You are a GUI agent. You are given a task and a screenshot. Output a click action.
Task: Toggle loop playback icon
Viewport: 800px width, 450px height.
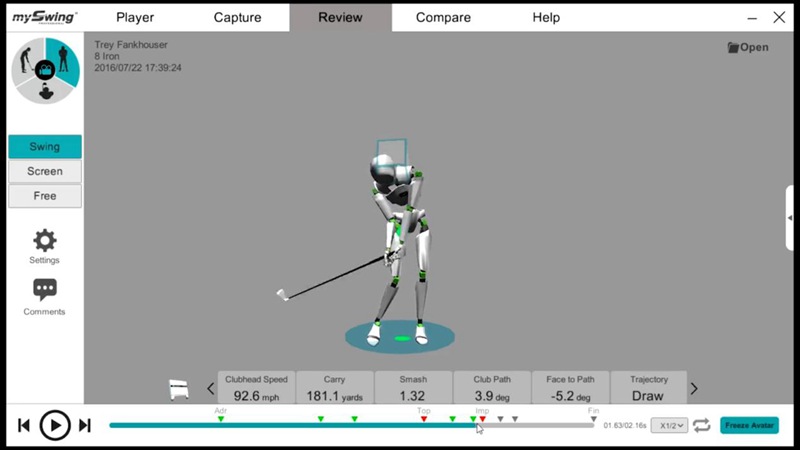702,425
